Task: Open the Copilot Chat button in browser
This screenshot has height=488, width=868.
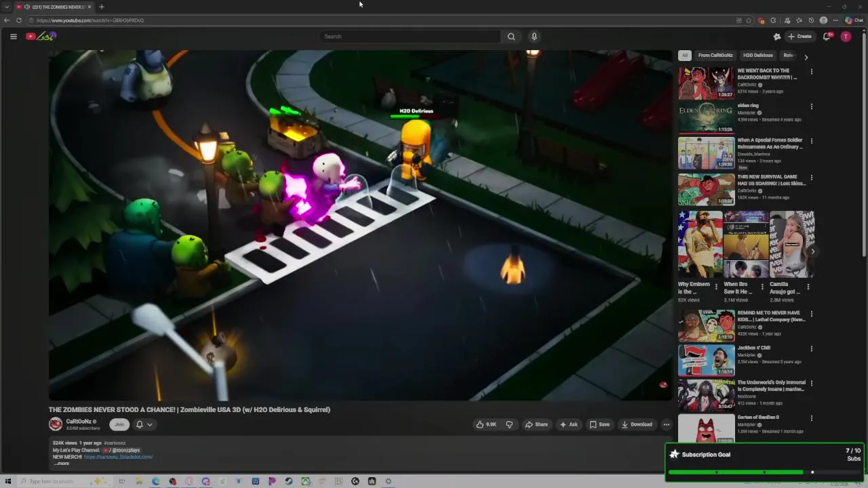Action: pos(854,20)
